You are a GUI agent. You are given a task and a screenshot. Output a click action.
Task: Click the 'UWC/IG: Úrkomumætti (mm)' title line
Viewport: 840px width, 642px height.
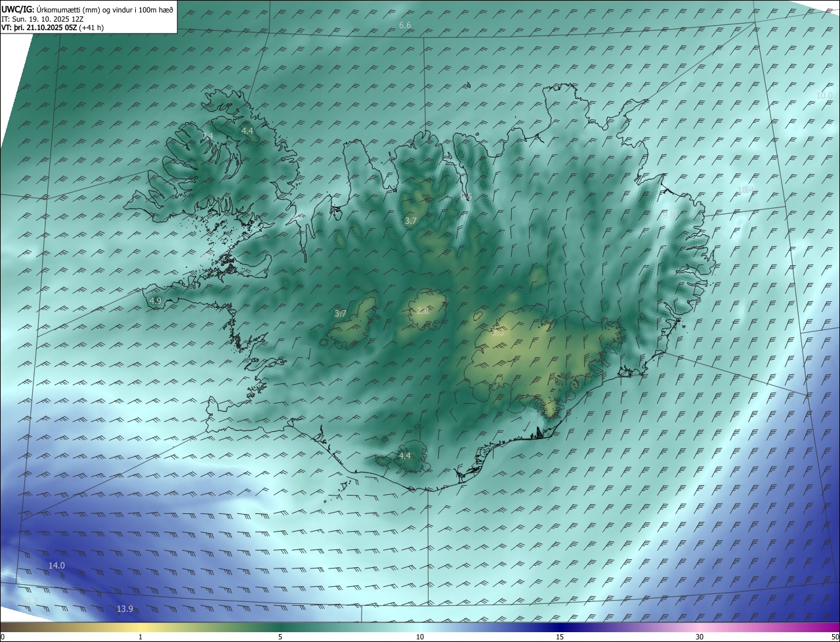click(x=87, y=9)
